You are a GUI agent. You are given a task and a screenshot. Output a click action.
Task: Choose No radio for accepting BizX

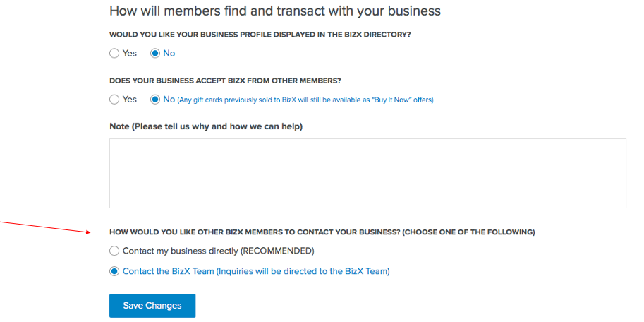point(155,100)
